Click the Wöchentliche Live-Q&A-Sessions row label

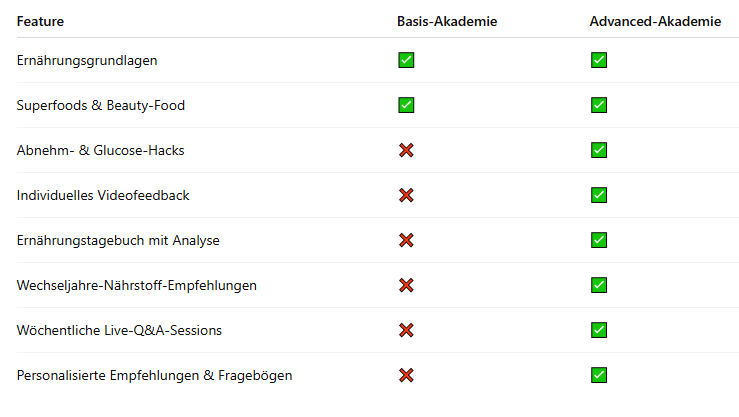click(x=119, y=330)
